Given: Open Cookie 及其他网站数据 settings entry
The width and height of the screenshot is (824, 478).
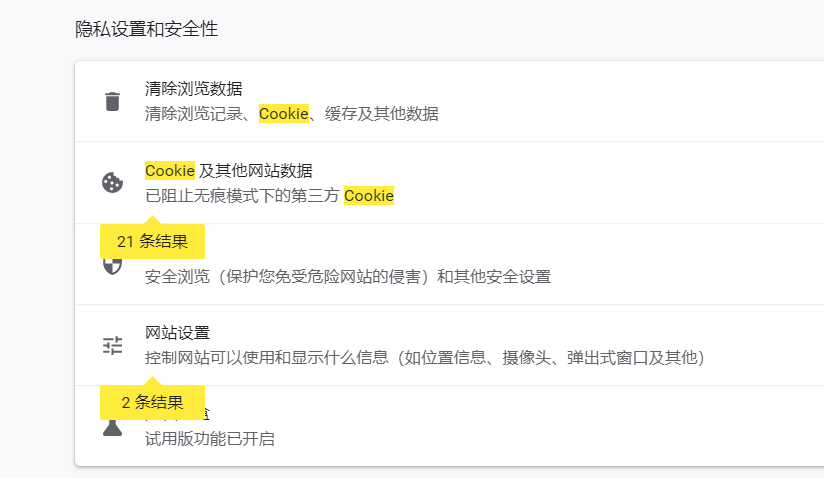Looking at the screenshot, I should click(228, 170).
